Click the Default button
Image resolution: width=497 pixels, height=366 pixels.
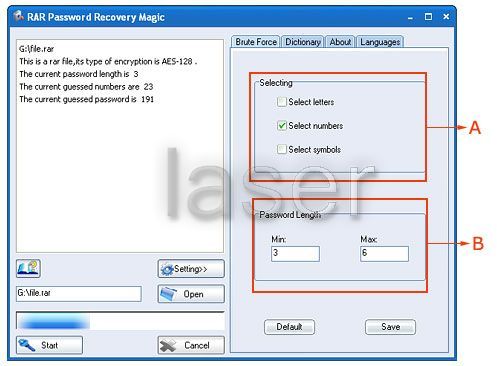coord(289,327)
